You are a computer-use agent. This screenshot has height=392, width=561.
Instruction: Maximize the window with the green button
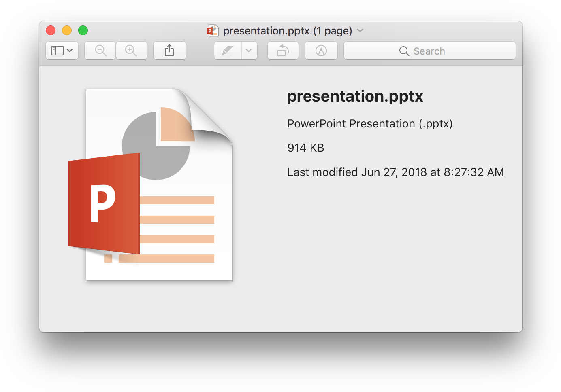point(83,30)
